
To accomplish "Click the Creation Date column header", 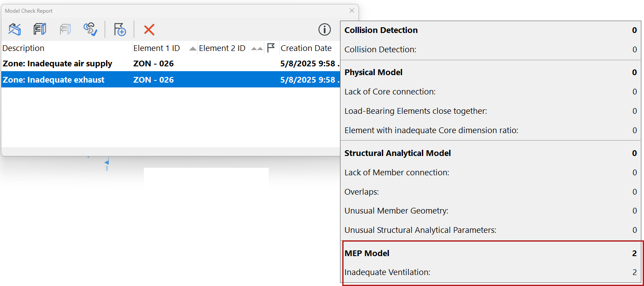I will click(306, 48).
